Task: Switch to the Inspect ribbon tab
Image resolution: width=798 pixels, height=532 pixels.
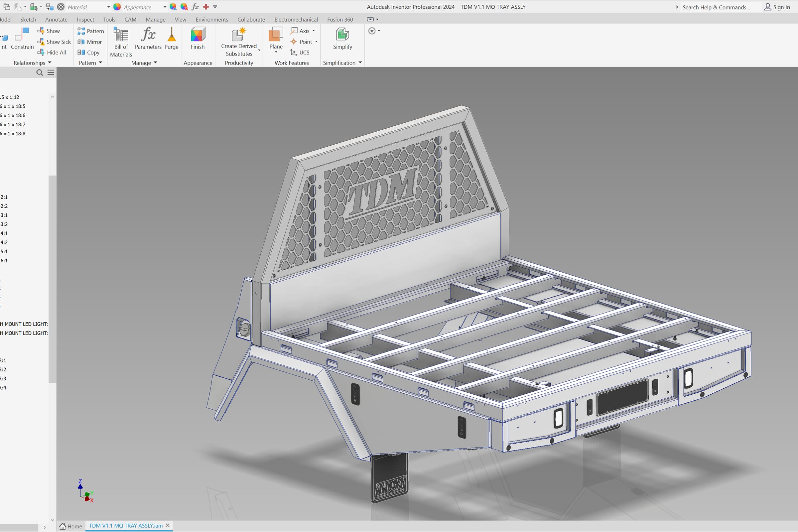Action: coord(85,19)
